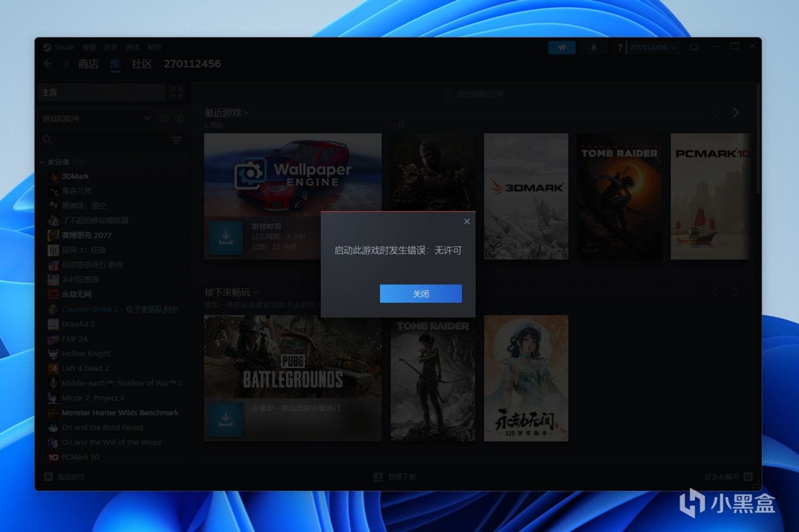Open the notifications bell

(594, 47)
